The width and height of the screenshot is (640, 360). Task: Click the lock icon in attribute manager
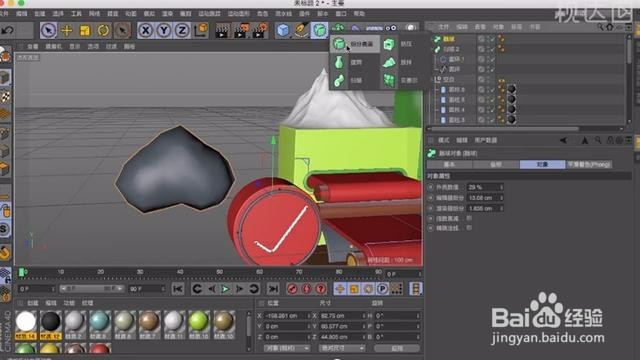610,140
